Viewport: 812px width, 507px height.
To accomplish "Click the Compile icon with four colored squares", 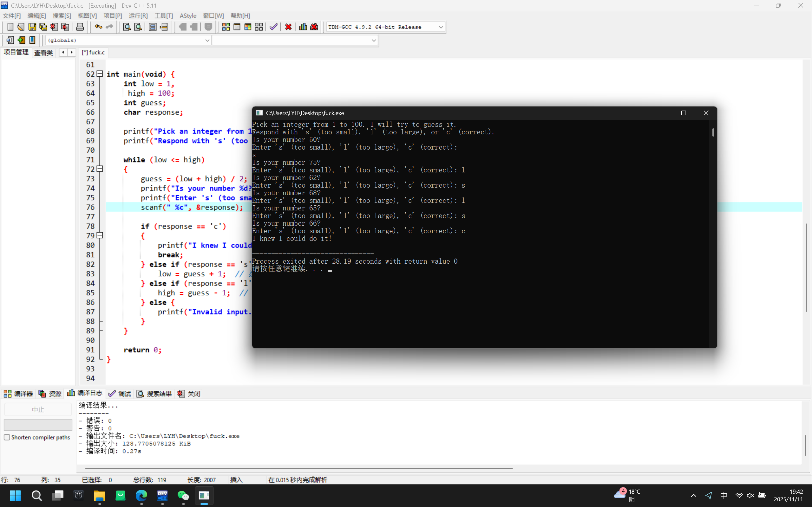I will (226, 27).
